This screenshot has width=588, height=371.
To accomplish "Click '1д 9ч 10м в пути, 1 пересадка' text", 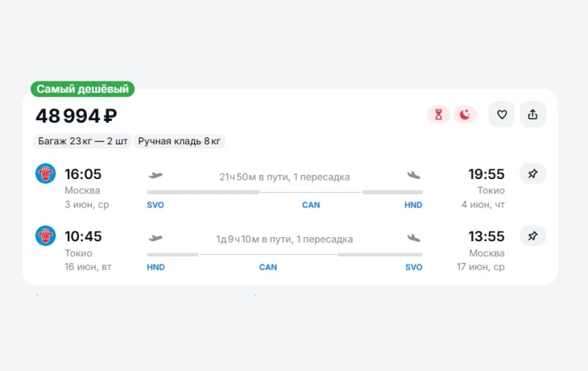I will (x=284, y=240).
